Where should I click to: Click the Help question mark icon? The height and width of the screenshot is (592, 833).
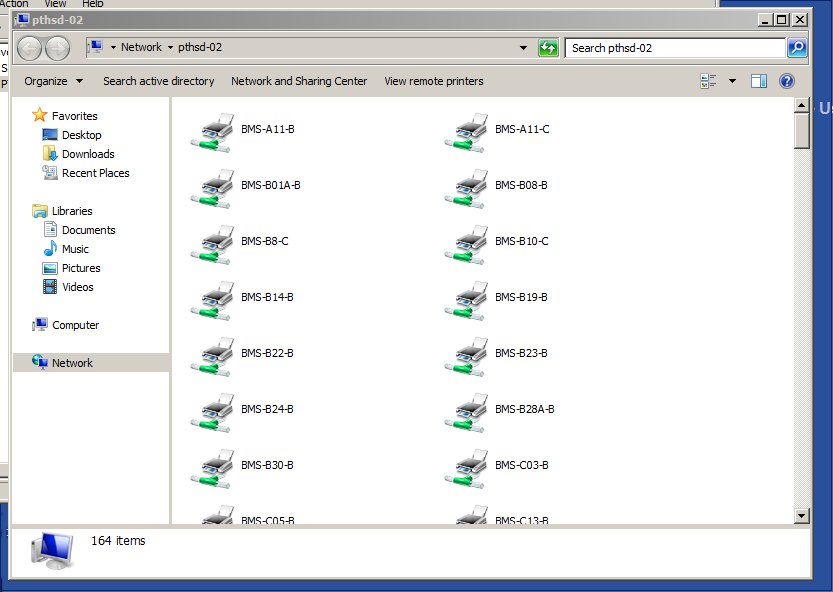(787, 81)
